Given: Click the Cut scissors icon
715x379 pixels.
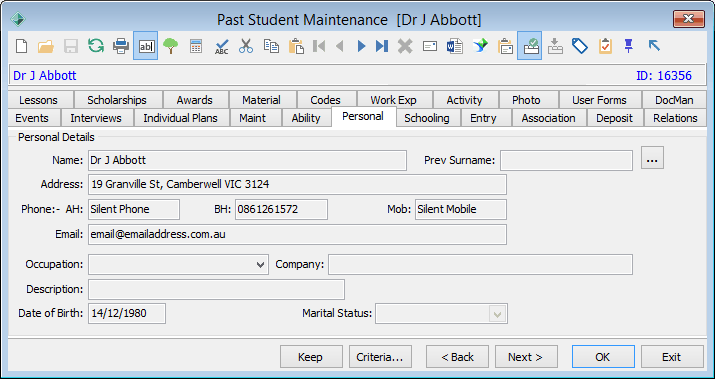Looking at the screenshot, I should tap(246, 46).
